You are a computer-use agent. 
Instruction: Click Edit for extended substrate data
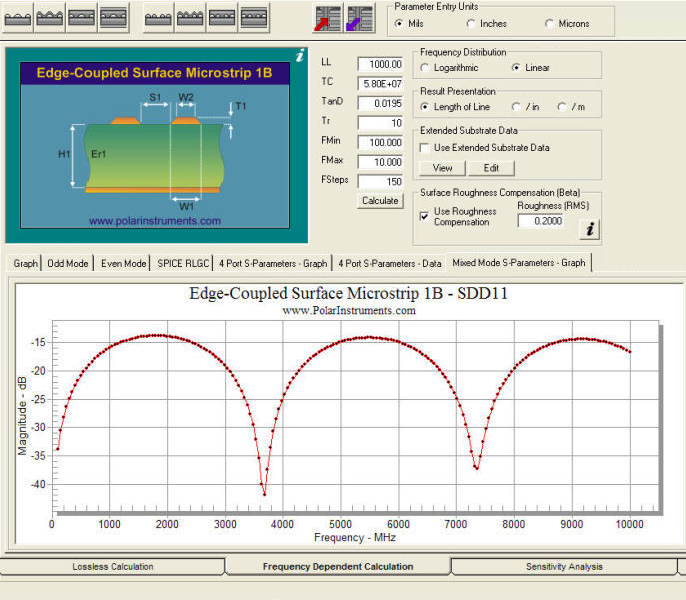[x=491, y=168]
